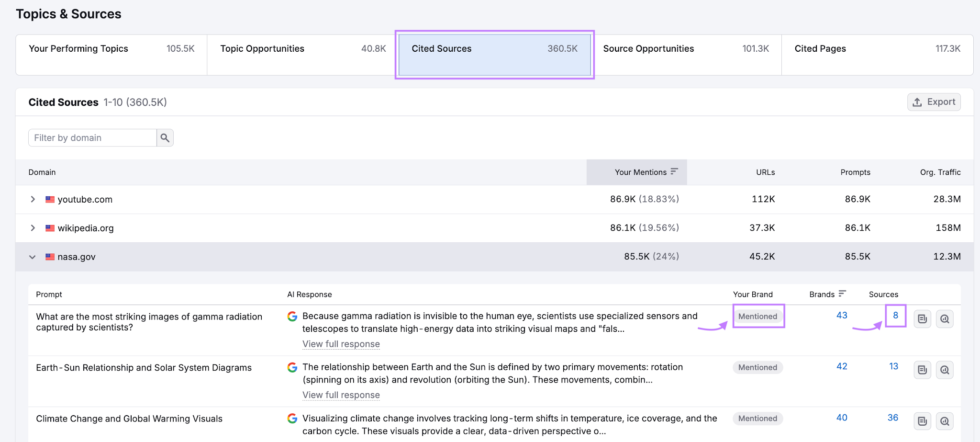
Task: Click the Google icon beside the Earth-Sun response
Action: tap(292, 368)
